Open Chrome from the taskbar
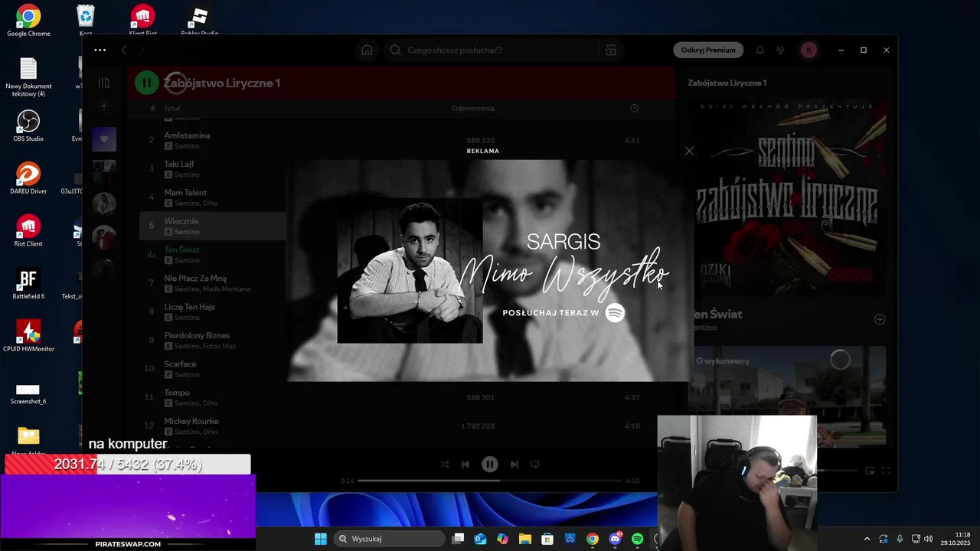The image size is (980, 551). (593, 539)
